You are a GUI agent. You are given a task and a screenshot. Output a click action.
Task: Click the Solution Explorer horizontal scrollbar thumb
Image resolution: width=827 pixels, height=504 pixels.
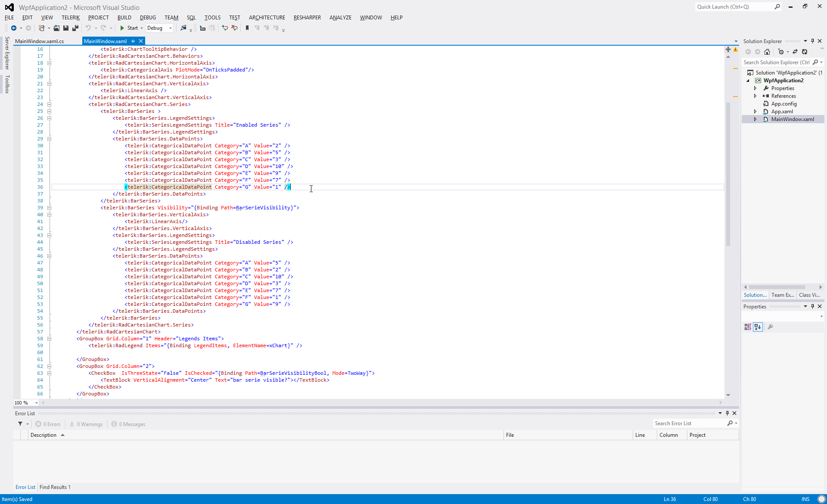pos(777,287)
